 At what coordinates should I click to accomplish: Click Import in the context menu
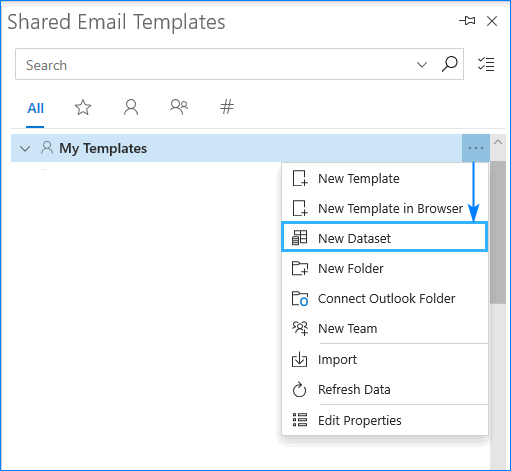(385, 360)
